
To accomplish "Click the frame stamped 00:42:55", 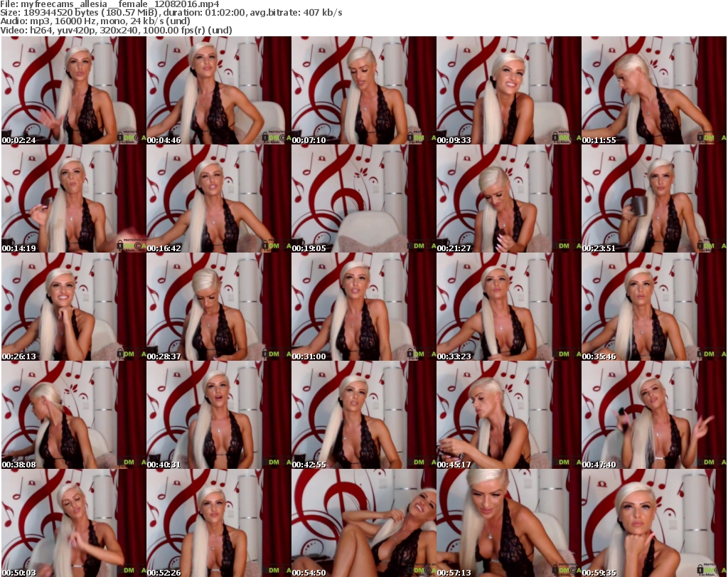I will click(364, 415).
